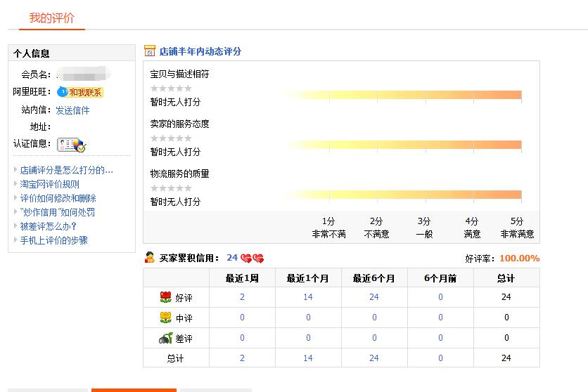Click 差评 count 0 for 最近1个月
The width and height of the screenshot is (588, 392).
tap(308, 338)
